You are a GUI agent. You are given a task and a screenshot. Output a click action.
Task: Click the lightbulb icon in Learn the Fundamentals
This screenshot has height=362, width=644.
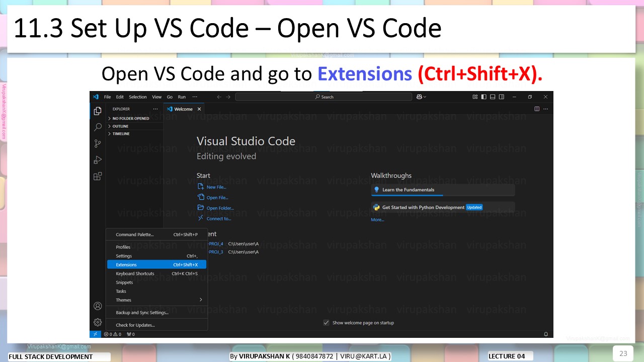(376, 190)
